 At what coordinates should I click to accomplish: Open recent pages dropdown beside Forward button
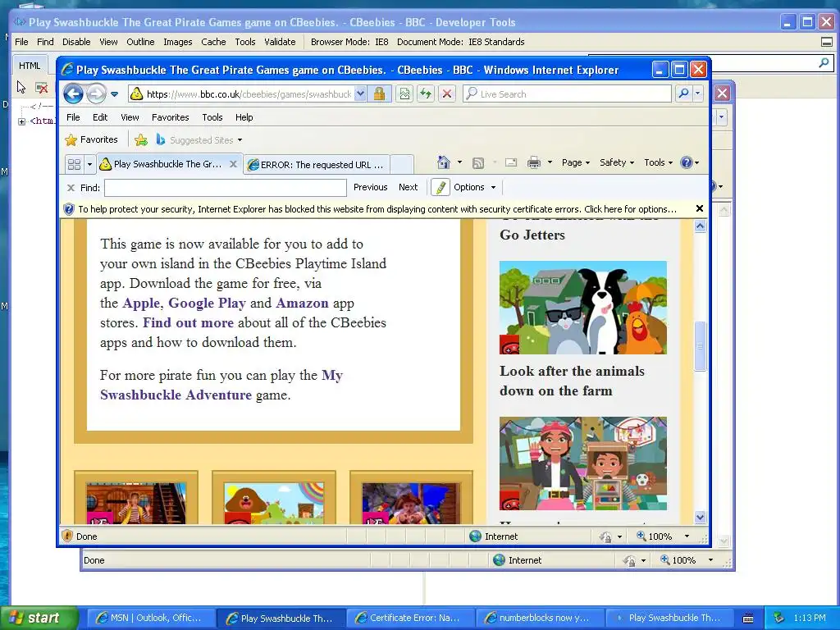coord(115,94)
